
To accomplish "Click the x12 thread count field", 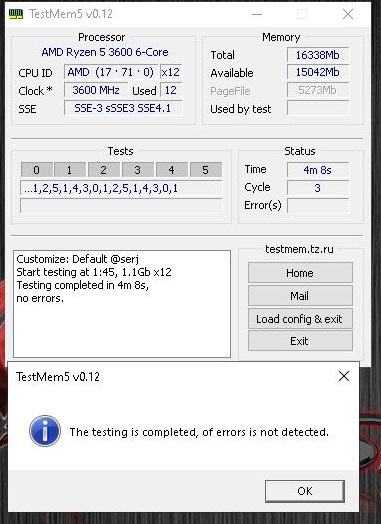I will 171,72.
